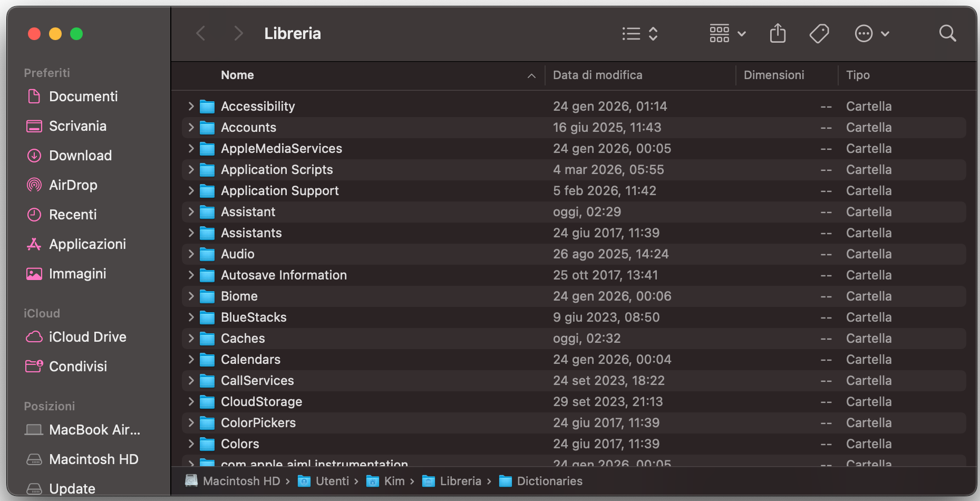Open the view options dropdown chevron
980x501 pixels.
click(x=653, y=33)
